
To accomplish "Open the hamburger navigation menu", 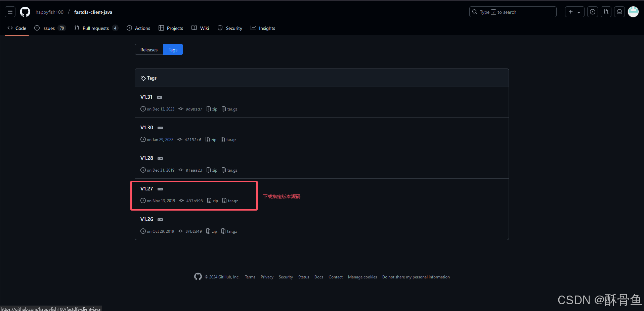I will coord(10,12).
